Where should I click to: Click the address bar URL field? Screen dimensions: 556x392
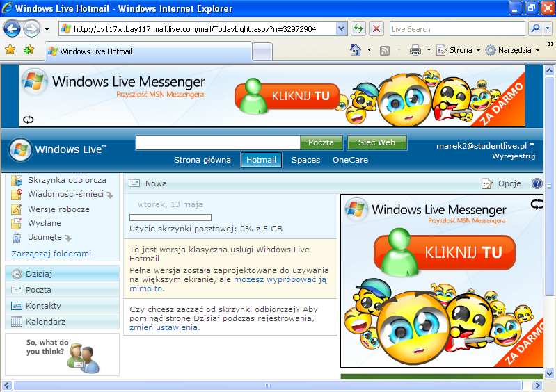[197, 29]
